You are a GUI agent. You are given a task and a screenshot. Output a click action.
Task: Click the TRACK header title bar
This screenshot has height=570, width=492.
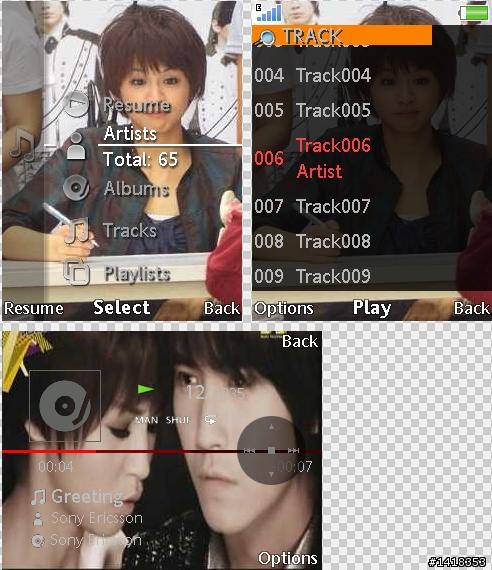tap(342, 35)
